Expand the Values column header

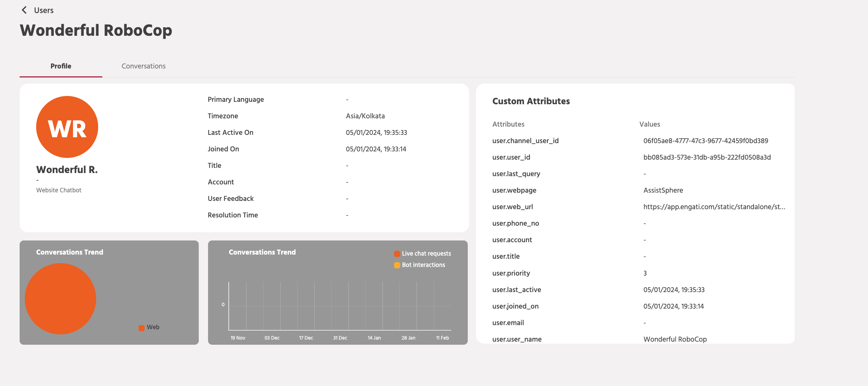649,124
